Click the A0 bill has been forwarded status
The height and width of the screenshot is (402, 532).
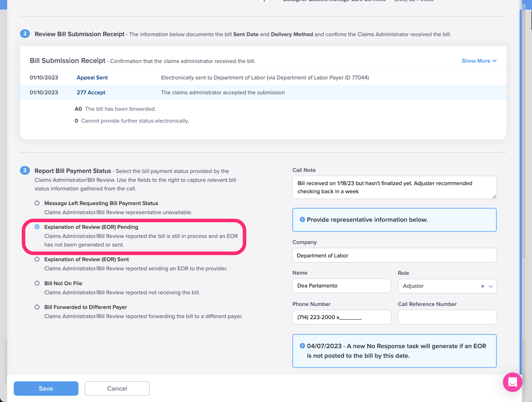[115, 109]
